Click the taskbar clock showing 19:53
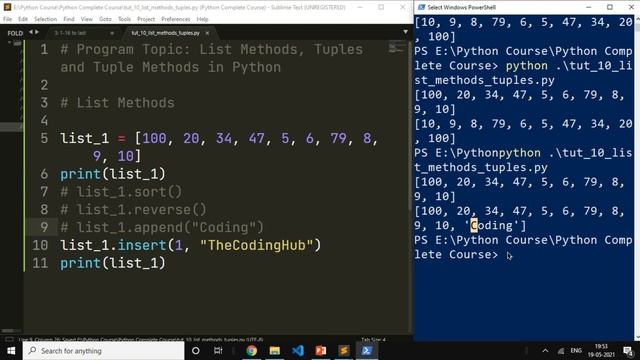 tap(601, 351)
